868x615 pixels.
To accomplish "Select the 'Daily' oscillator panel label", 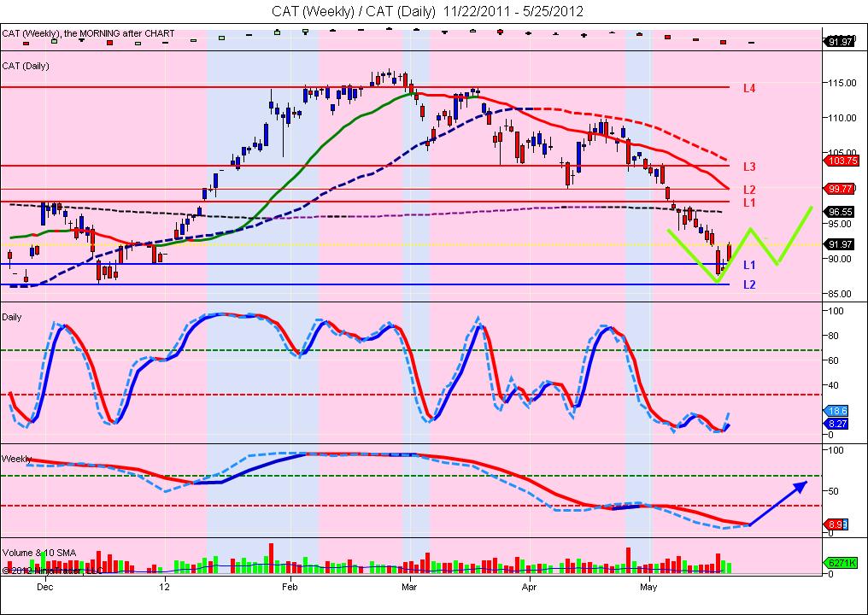I will (12, 317).
